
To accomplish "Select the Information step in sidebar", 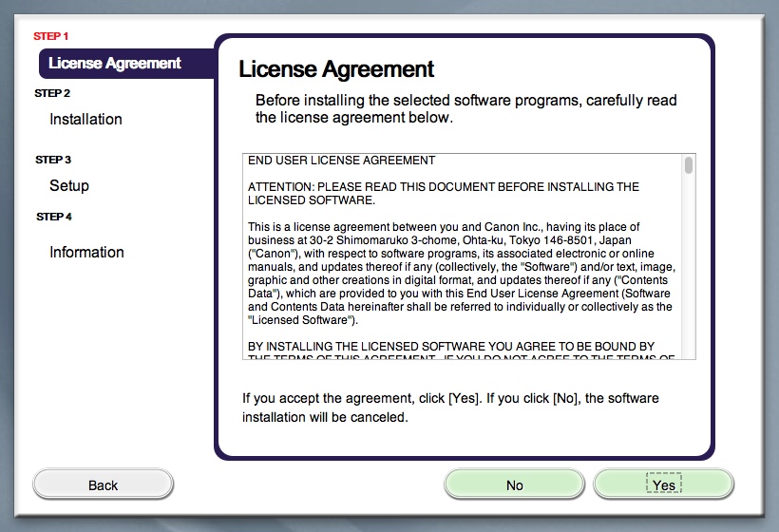I will pos(86,253).
